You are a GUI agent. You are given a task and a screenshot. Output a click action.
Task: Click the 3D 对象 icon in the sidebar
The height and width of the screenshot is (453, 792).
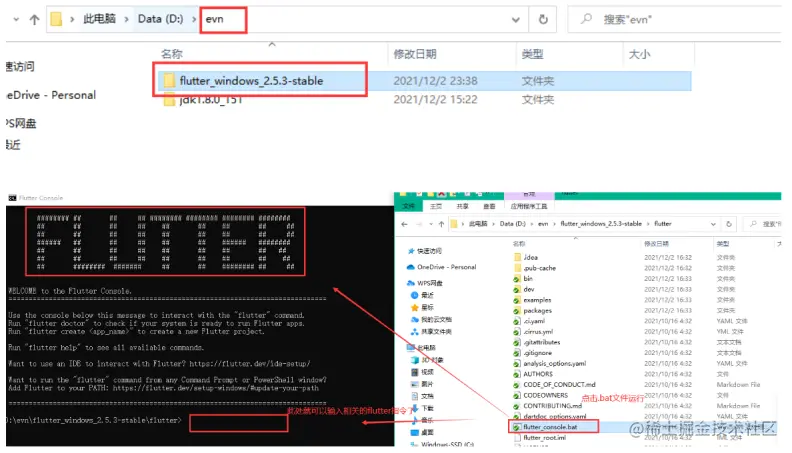coord(415,360)
